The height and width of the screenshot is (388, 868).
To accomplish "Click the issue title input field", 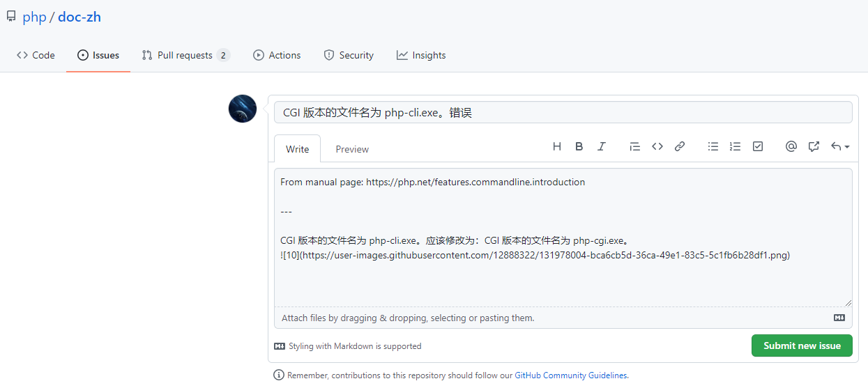I will [x=563, y=112].
